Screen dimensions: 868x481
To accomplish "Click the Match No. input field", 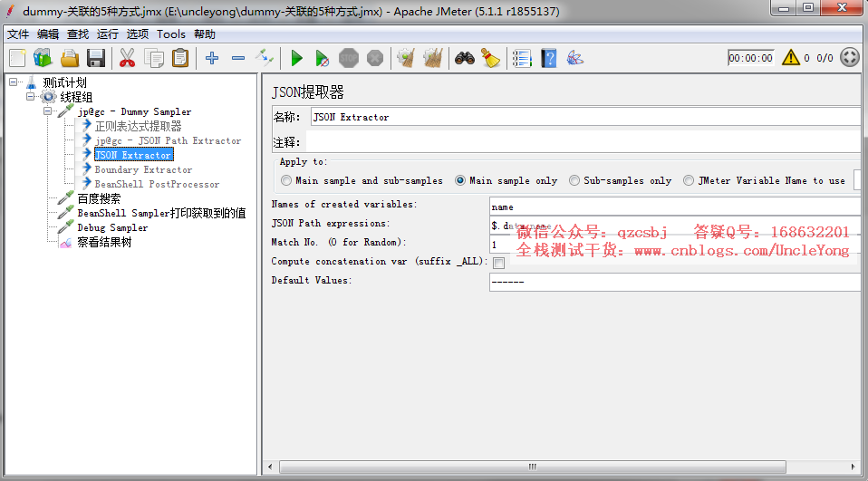I will (x=675, y=245).
